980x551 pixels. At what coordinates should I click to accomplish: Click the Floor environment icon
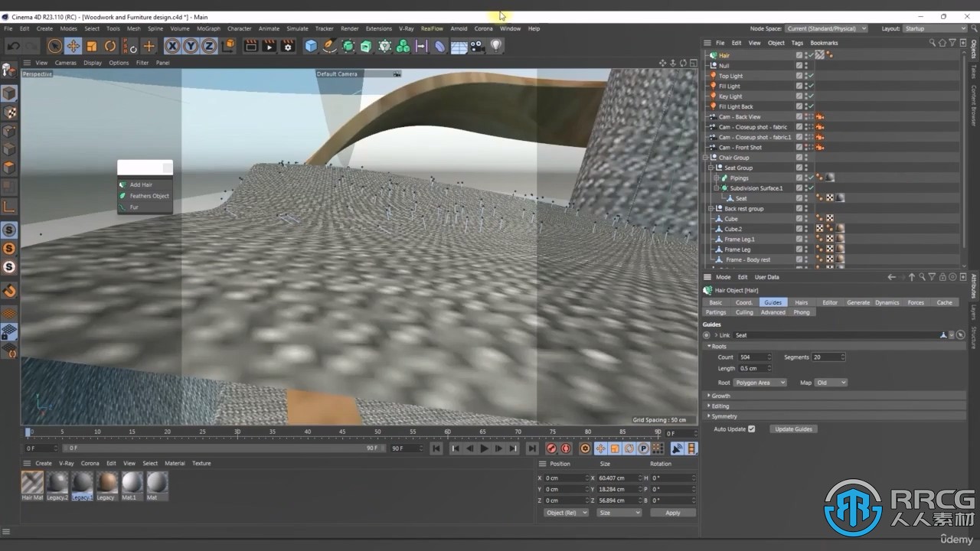(459, 46)
